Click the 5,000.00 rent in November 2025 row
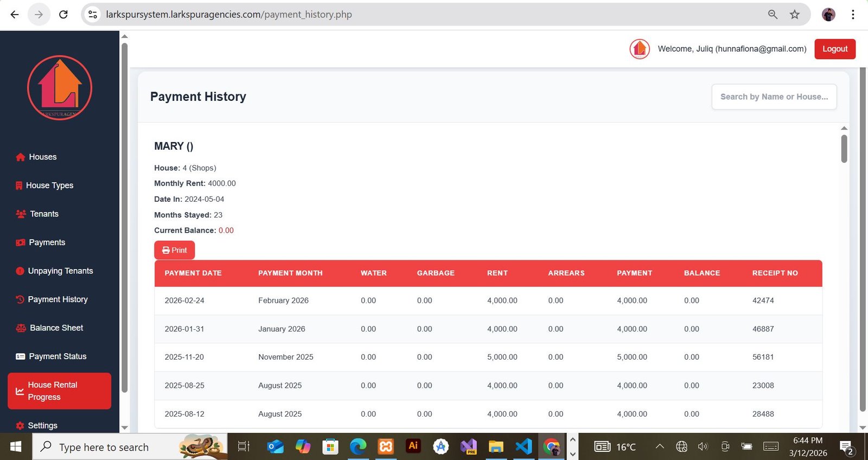The width and height of the screenshot is (868, 460). point(502,357)
